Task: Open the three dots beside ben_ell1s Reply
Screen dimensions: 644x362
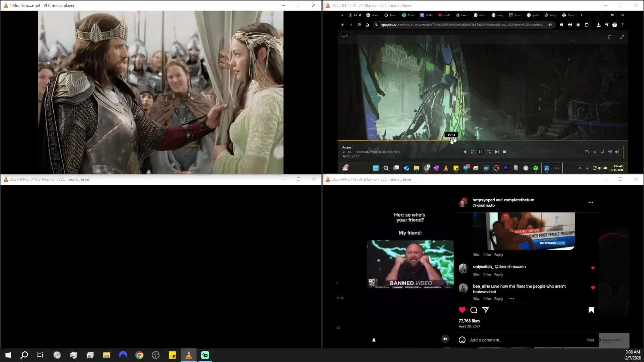Action: point(512,299)
